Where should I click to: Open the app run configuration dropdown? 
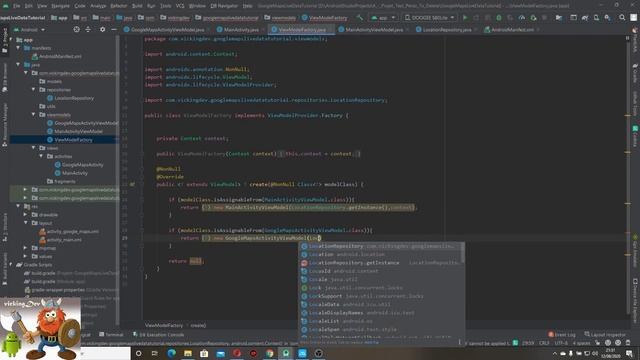point(383,18)
